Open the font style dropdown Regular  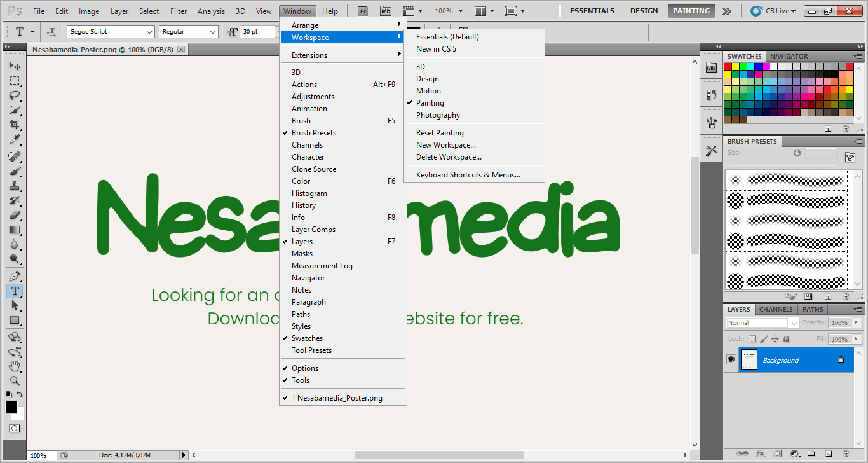189,32
